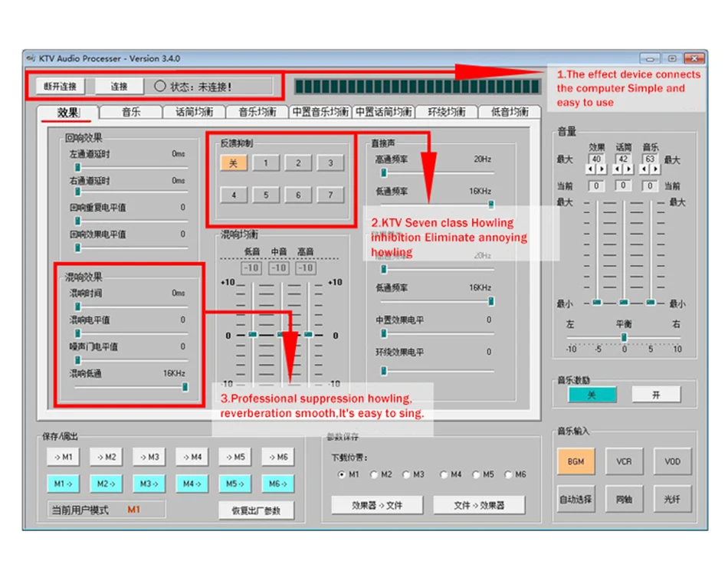The image size is (728, 564).
Task: Open the 低音均衡 tab
Action: [510, 112]
